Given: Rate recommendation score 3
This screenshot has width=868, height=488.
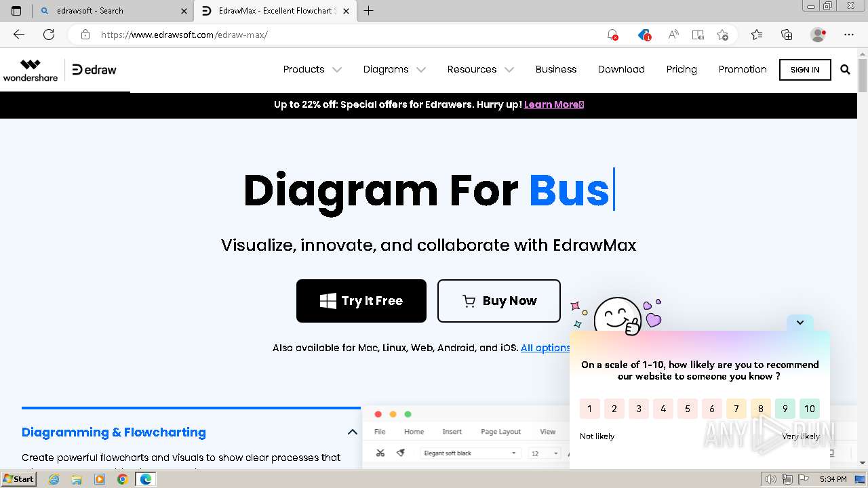Looking at the screenshot, I should (638, 409).
